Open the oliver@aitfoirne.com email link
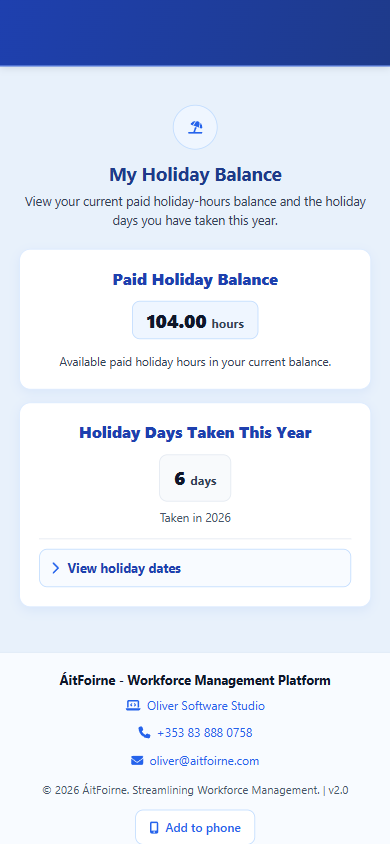 [x=204, y=761]
